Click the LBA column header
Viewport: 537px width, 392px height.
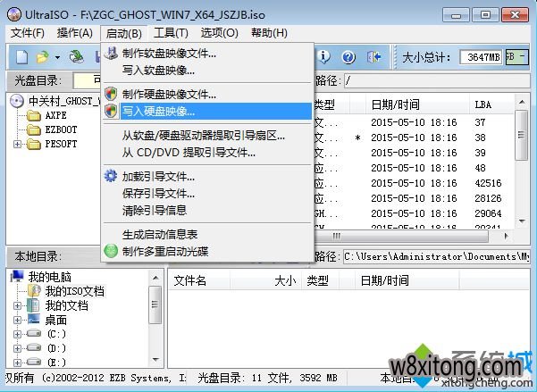coord(491,104)
